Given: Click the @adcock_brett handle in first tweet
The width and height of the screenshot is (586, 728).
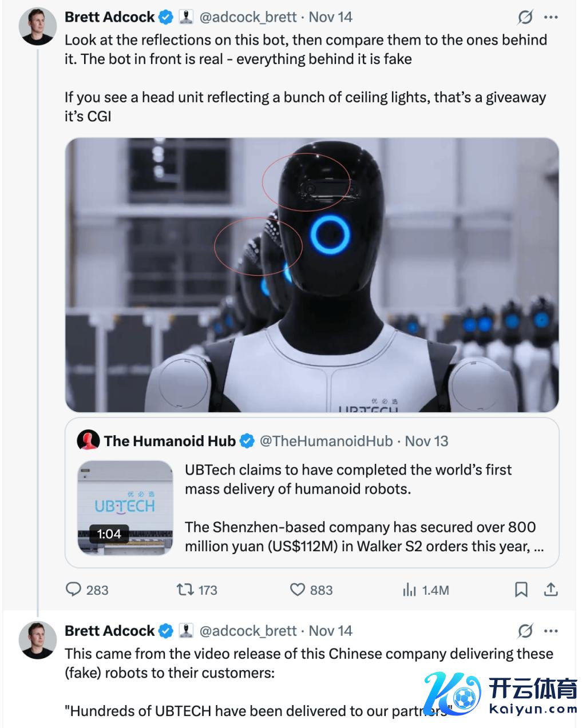Looking at the screenshot, I should 247,17.
